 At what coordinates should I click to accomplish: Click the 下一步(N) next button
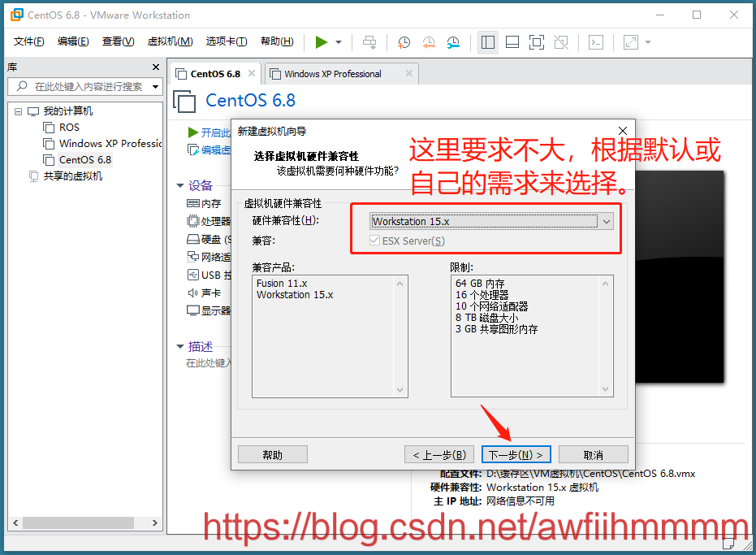coord(516,454)
